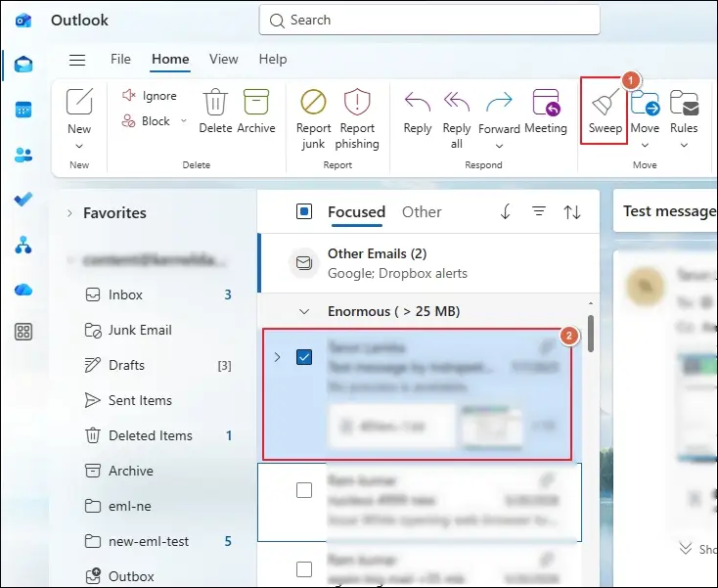
Task: Click the Move to folder icon
Action: coord(645,102)
